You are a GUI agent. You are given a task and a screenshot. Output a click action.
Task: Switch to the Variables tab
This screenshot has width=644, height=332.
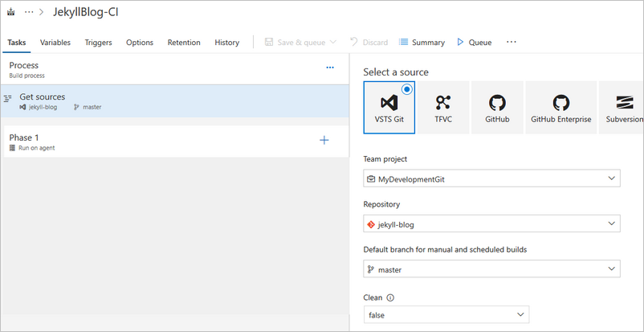tap(55, 43)
